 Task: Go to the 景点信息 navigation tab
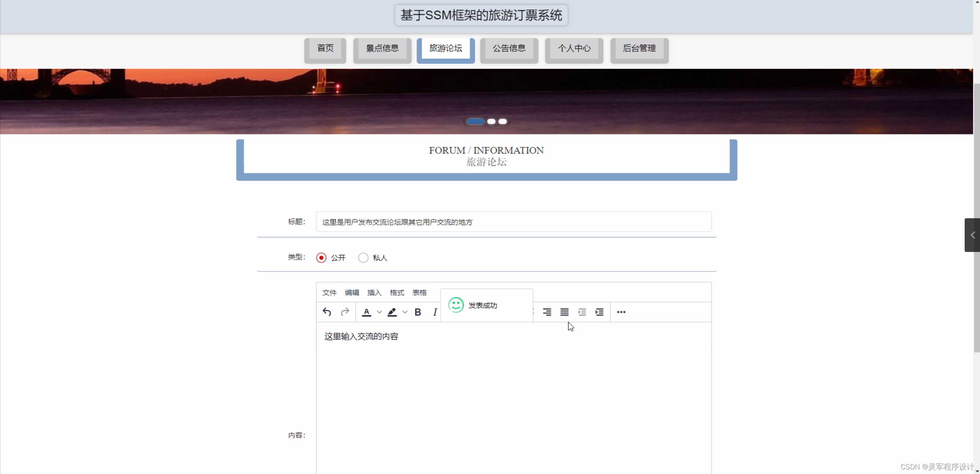[x=382, y=49]
